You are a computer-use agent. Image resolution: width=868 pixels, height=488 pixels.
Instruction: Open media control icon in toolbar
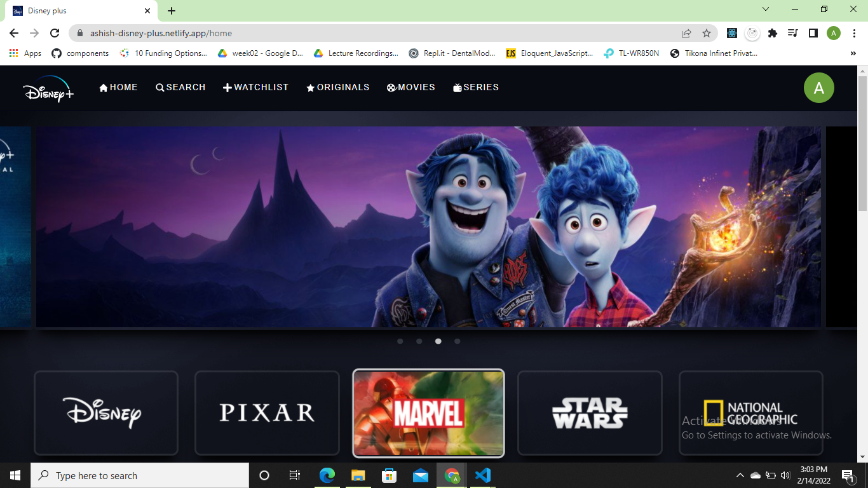pyautogui.click(x=792, y=33)
